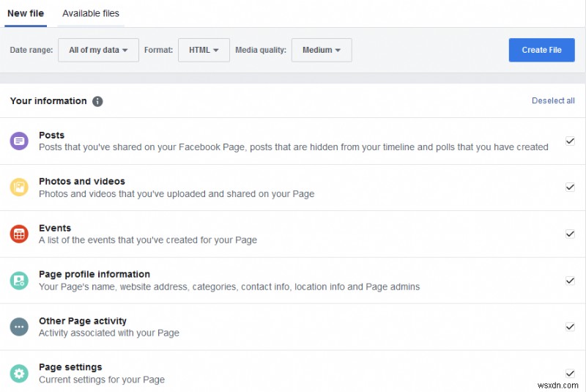Viewport: 586px width, 392px height.
Task: Select the New file tab
Action: (26, 13)
